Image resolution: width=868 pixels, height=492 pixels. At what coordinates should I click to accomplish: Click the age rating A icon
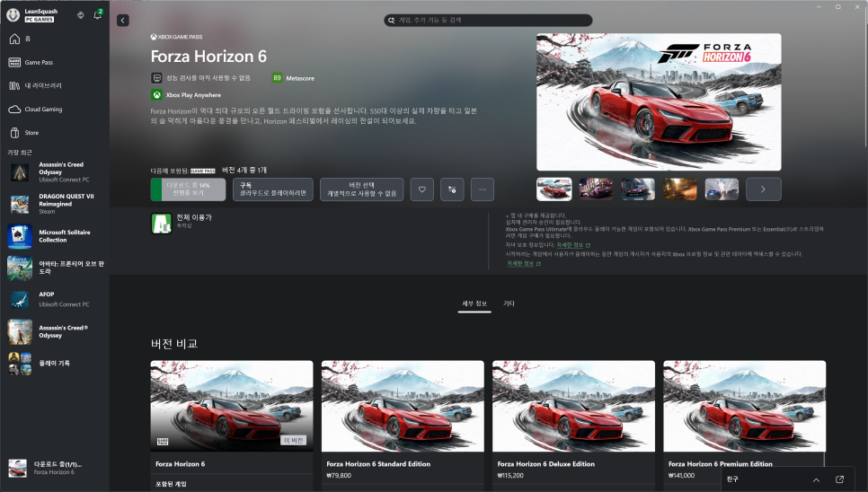(x=161, y=224)
